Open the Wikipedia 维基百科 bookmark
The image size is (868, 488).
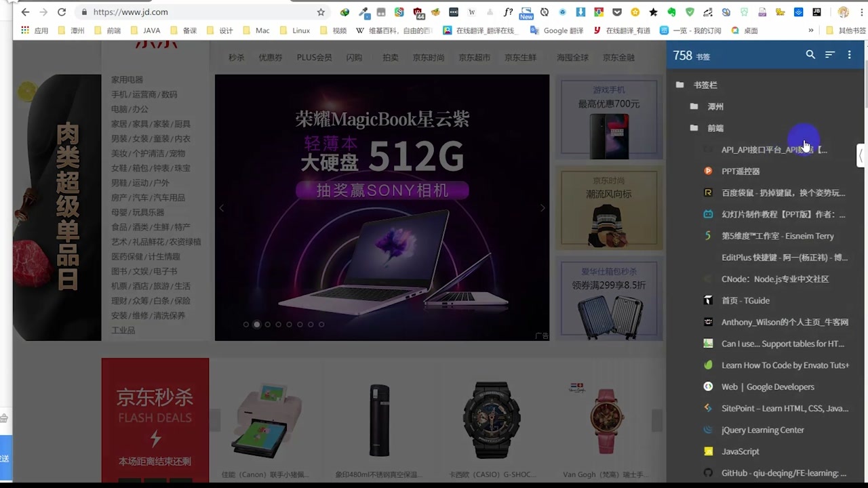pos(394,30)
